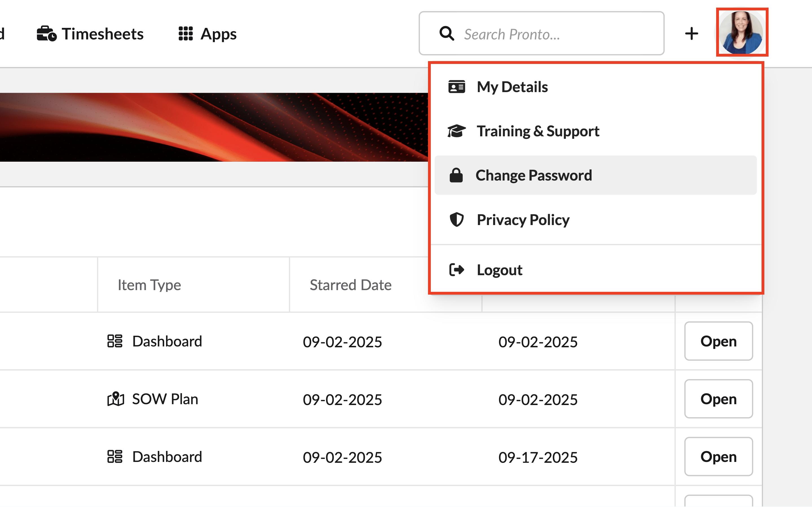The width and height of the screenshot is (812, 507).
Task: Click the My Details ID card icon
Action: (x=456, y=87)
